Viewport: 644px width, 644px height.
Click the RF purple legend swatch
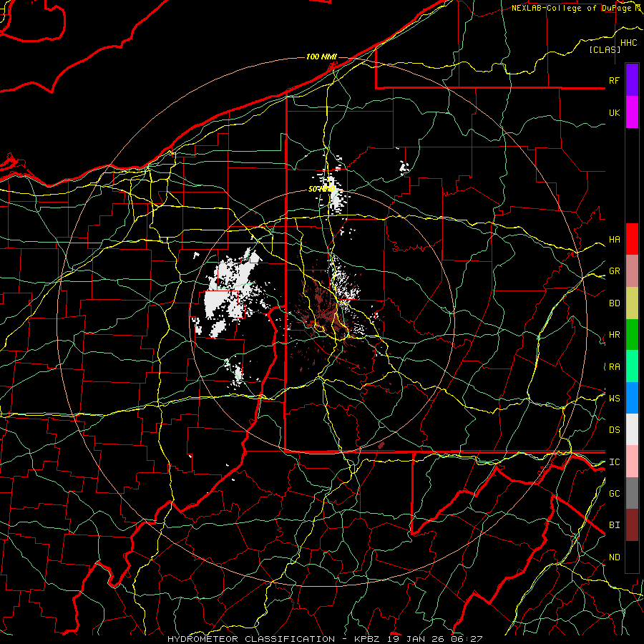[632, 79]
